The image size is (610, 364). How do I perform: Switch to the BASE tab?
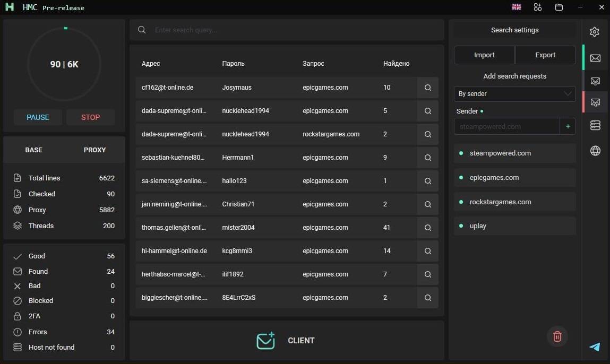[x=34, y=150]
